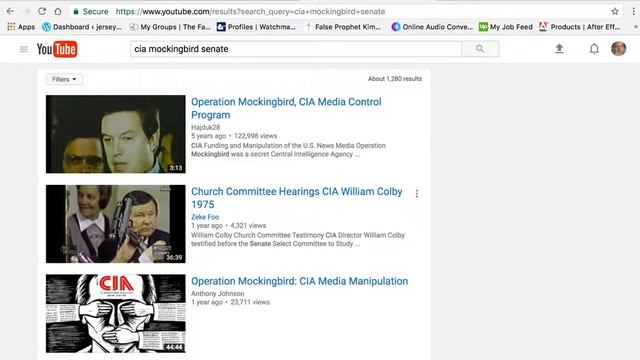Screen dimensions: 640x360
Task: Open the Operation Mockingbird, CIA Media Control Program title
Action: tap(286, 108)
